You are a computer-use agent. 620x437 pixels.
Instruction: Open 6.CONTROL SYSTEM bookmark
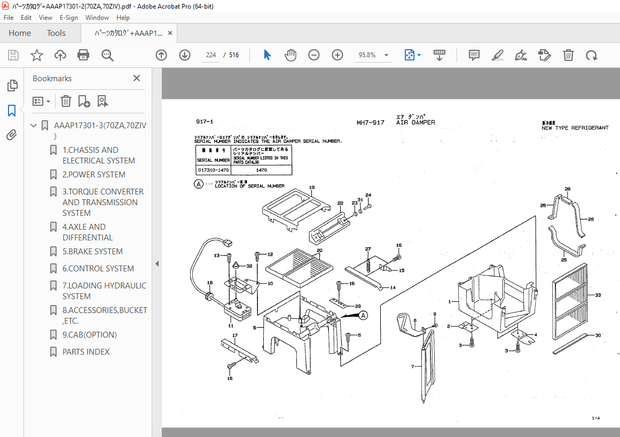point(98,269)
